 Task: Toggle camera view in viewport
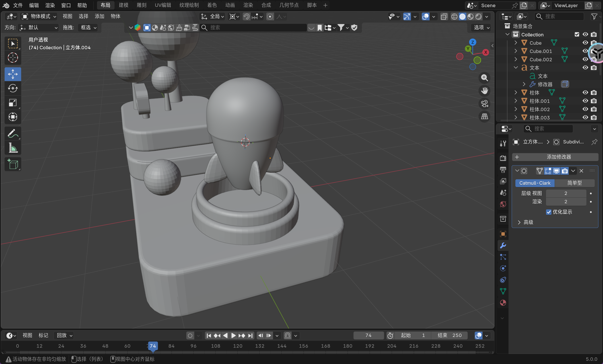[484, 104]
